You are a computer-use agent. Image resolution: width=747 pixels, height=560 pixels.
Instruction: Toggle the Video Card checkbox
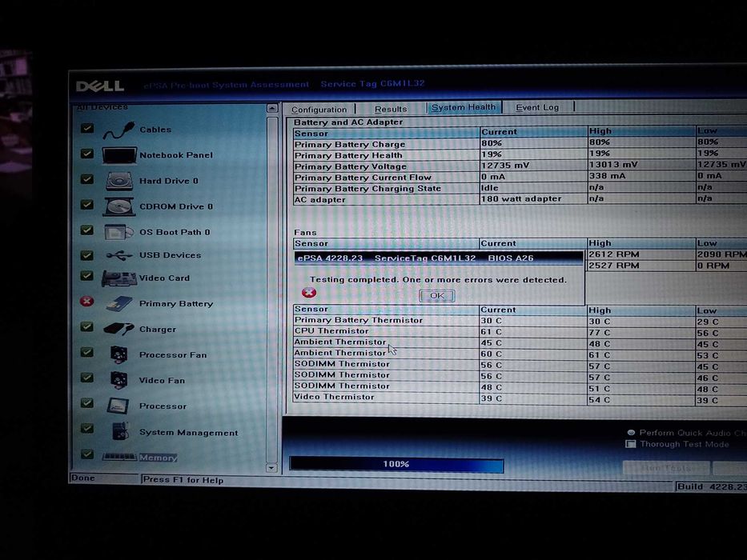(x=86, y=276)
